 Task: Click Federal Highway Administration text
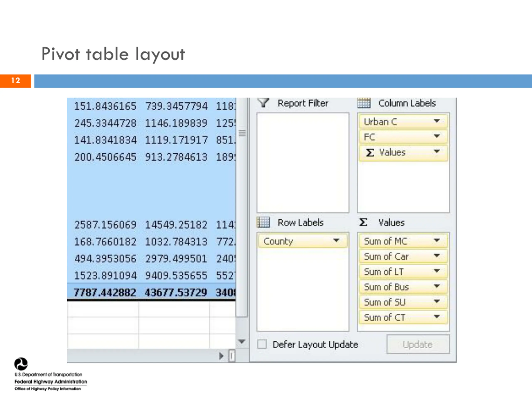(x=51, y=382)
